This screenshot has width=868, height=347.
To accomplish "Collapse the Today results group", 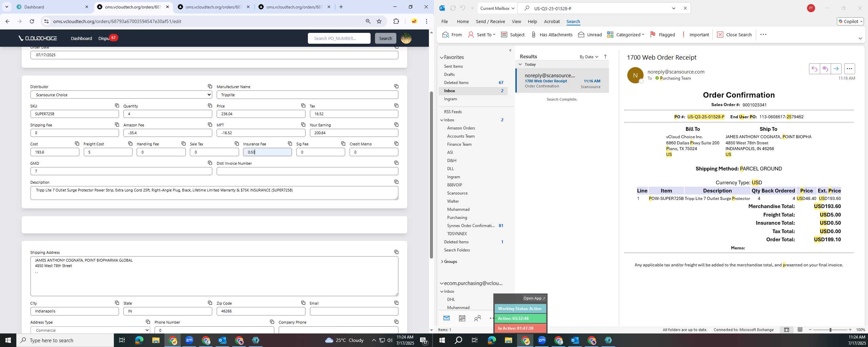I will coord(520,64).
